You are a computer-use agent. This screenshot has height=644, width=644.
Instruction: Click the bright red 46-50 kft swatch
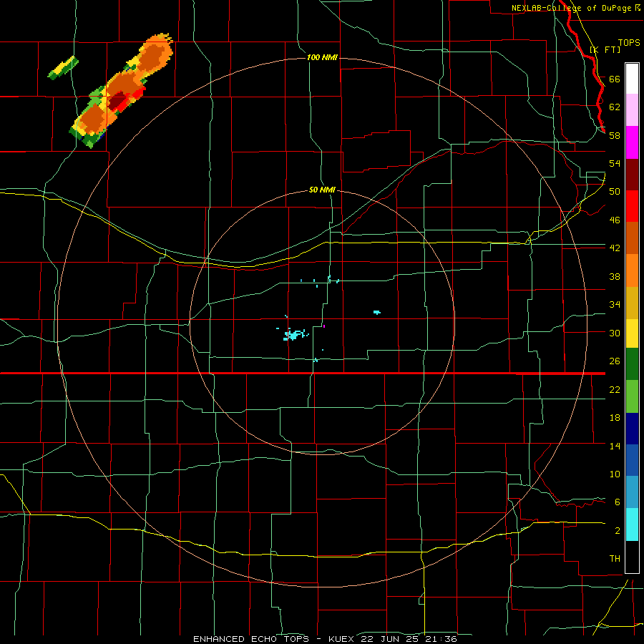pyautogui.click(x=632, y=206)
